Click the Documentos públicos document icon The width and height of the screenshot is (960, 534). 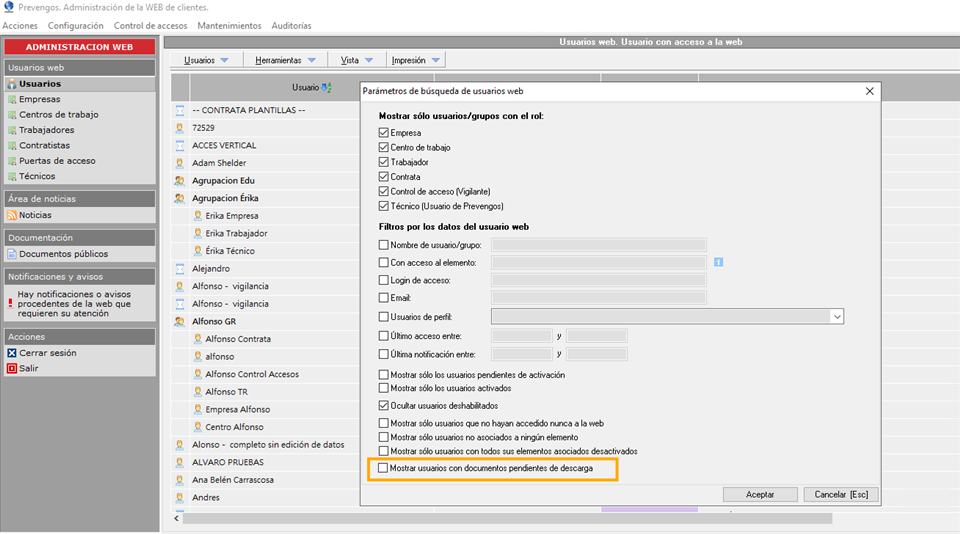pyautogui.click(x=12, y=254)
